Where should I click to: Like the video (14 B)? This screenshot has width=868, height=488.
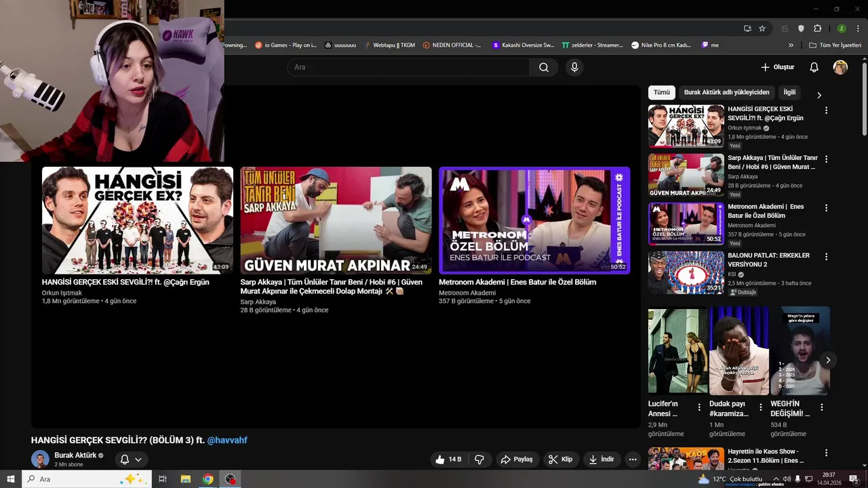pyautogui.click(x=448, y=460)
